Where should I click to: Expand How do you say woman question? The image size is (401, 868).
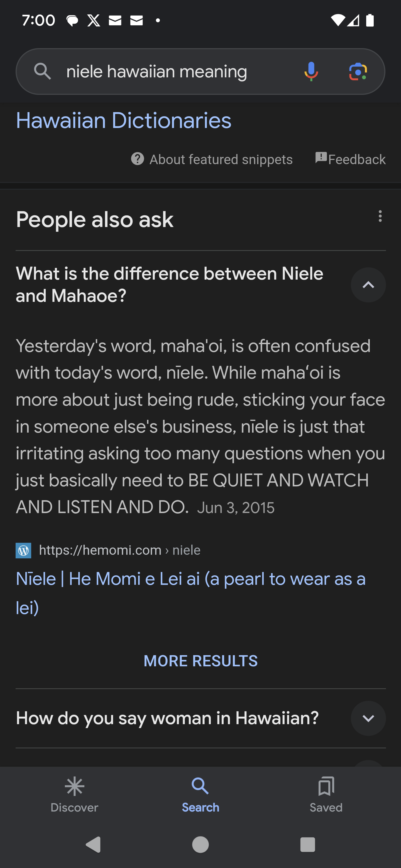(x=368, y=718)
